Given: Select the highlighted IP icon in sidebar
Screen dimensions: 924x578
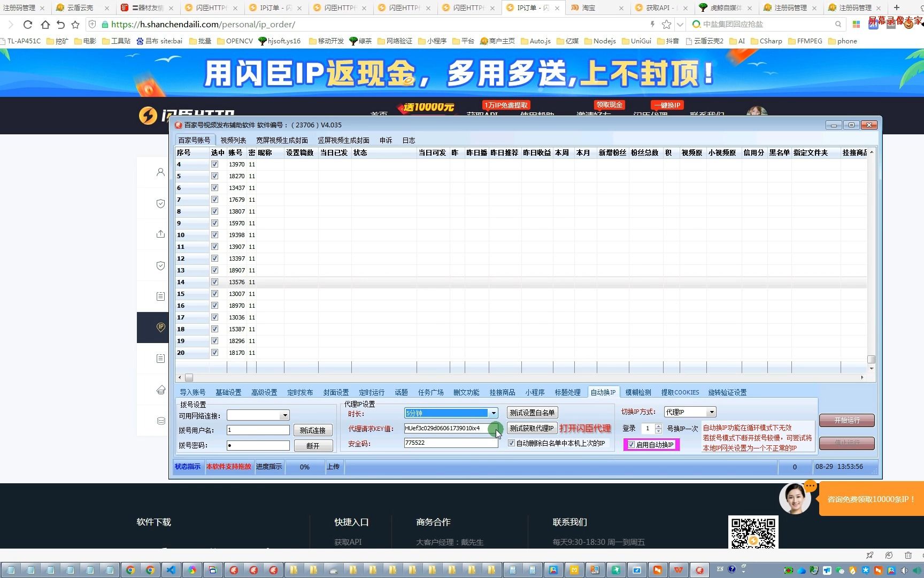Looking at the screenshot, I should (160, 327).
